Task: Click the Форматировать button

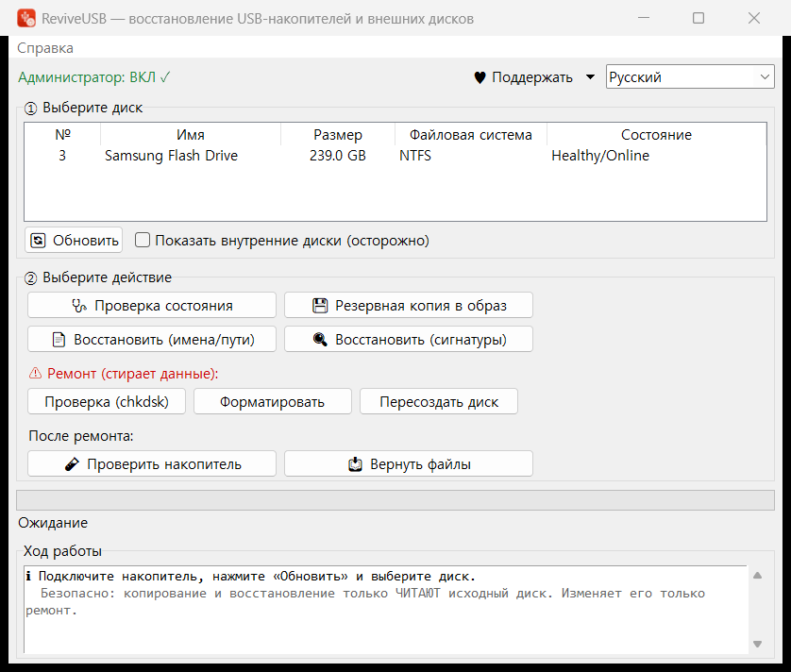Action: [x=273, y=401]
